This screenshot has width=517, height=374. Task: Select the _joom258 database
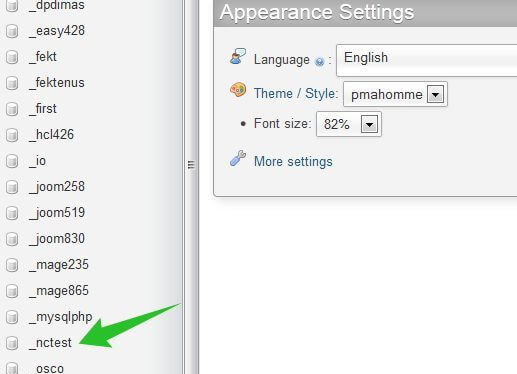click(x=57, y=187)
